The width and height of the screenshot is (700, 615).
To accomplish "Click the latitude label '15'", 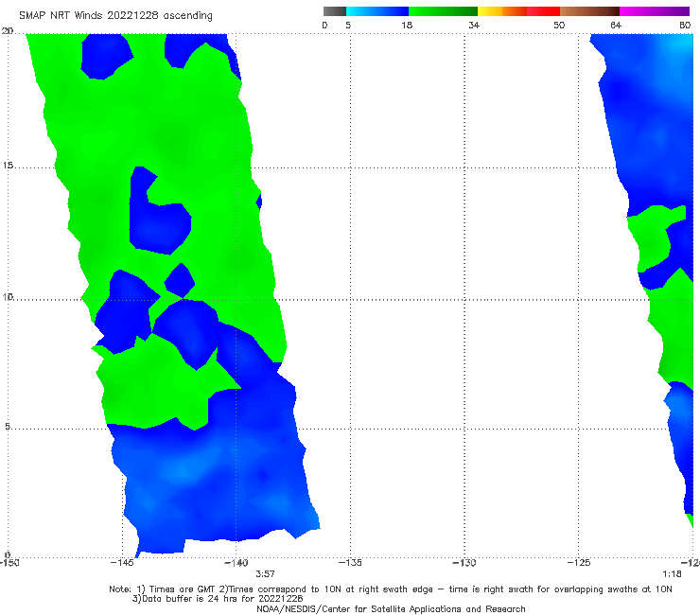I will pyautogui.click(x=8, y=166).
